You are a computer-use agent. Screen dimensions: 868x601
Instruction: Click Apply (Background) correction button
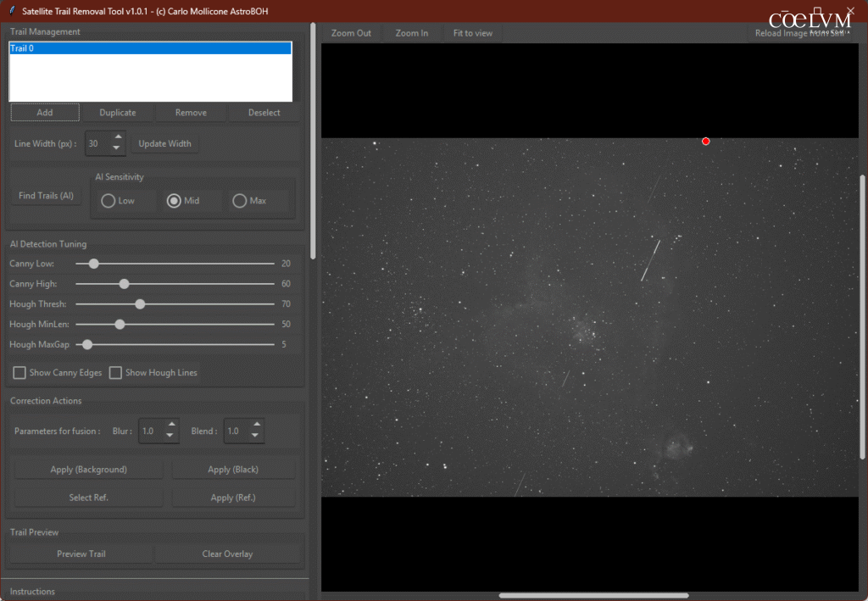tap(88, 470)
